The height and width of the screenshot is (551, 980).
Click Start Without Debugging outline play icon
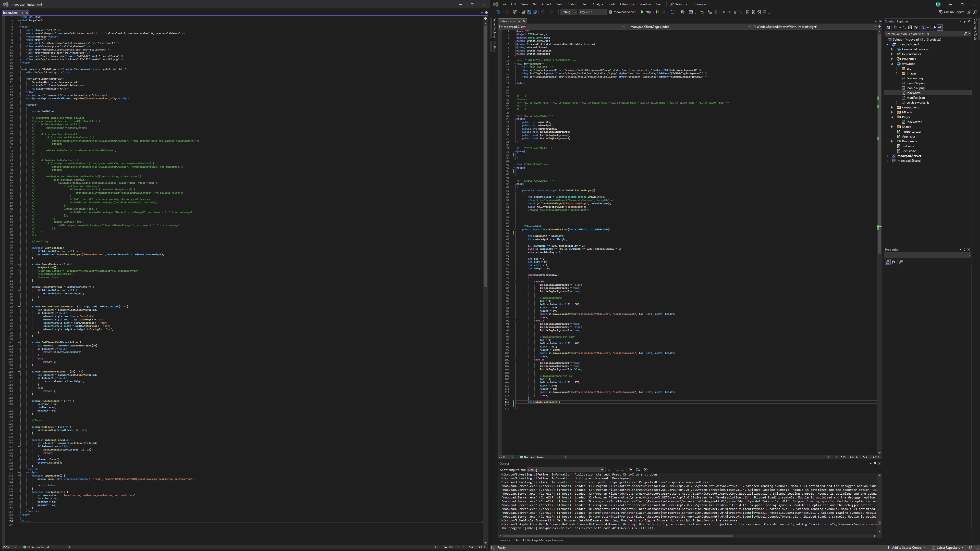click(658, 12)
